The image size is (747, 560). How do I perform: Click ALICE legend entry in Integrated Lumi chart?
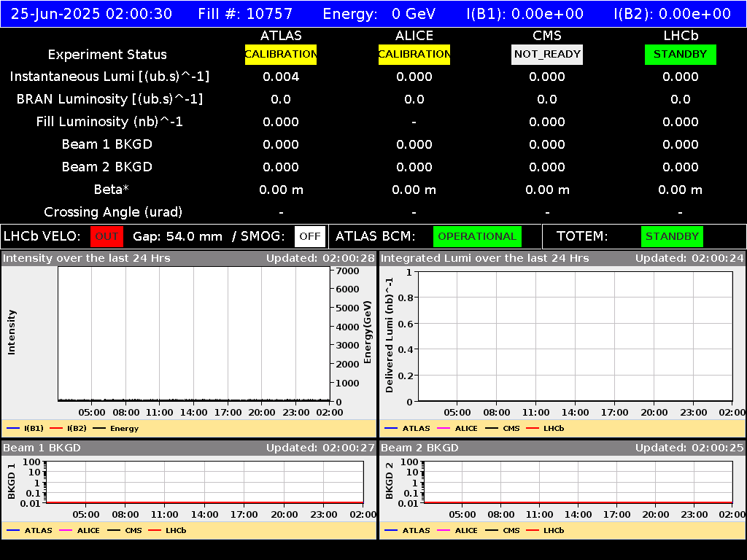[x=457, y=429]
